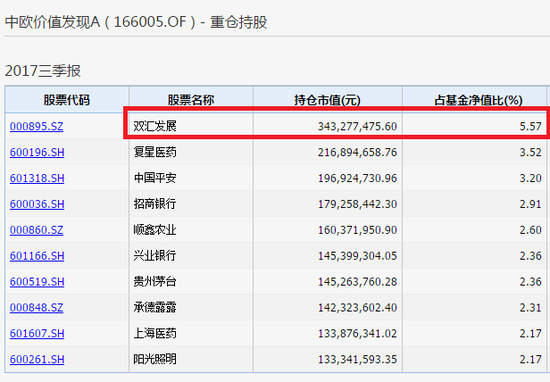The image size is (550, 382).
Task: Click the 持仓市值(元) column header
Action: (327, 100)
